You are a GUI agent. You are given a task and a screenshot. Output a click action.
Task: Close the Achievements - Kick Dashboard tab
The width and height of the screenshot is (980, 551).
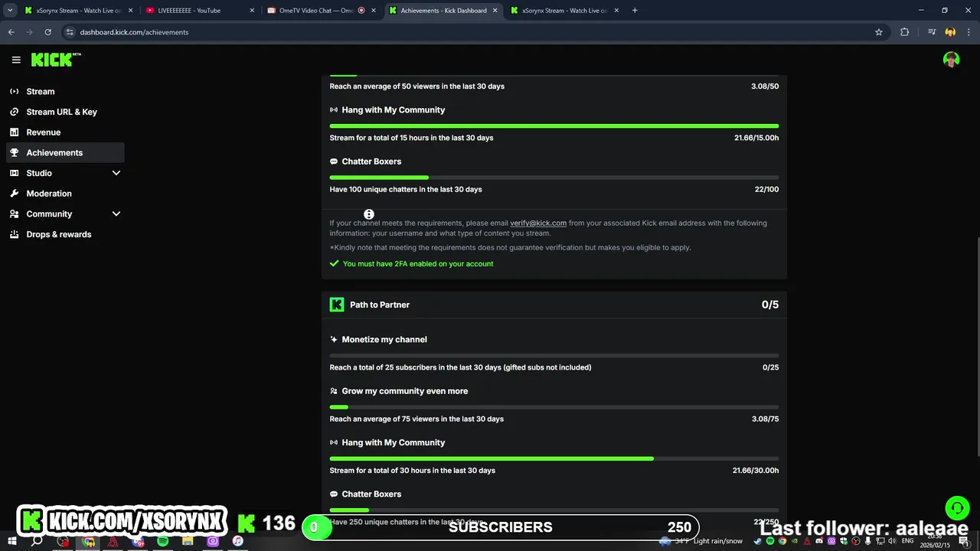(495, 11)
